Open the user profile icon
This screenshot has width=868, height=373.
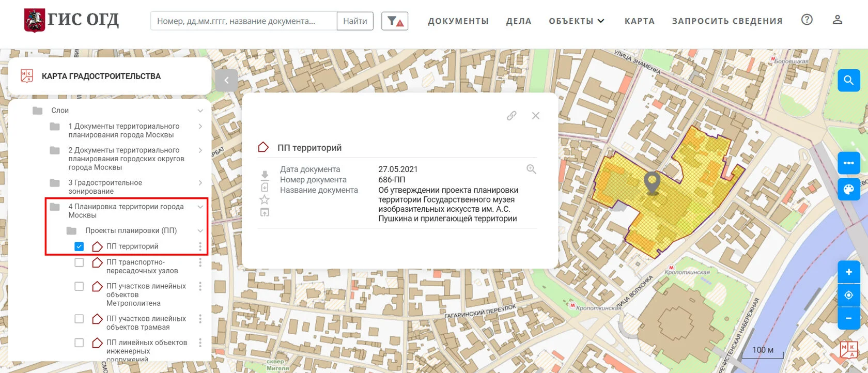pyautogui.click(x=838, y=20)
